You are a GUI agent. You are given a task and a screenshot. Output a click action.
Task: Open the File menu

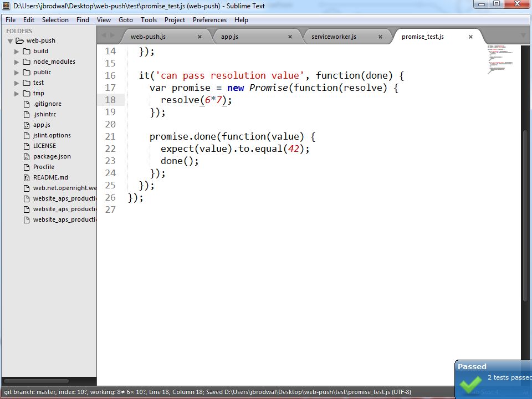point(11,20)
